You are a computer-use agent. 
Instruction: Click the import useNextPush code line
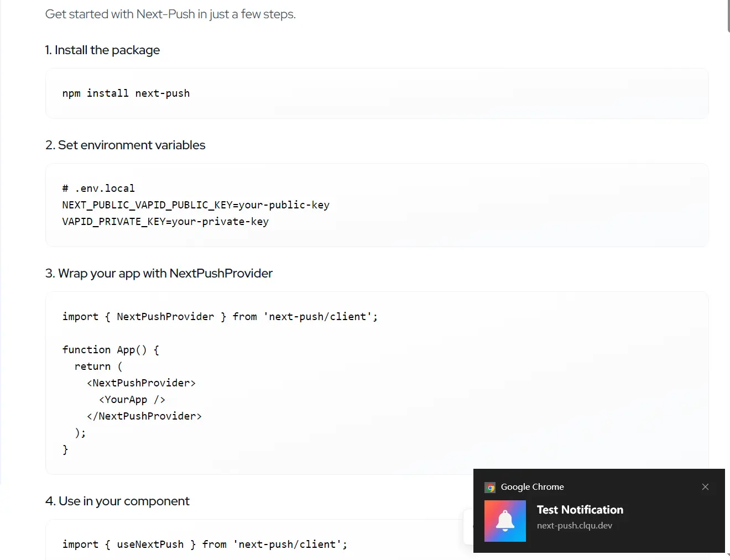pyautogui.click(x=205, y=545)
